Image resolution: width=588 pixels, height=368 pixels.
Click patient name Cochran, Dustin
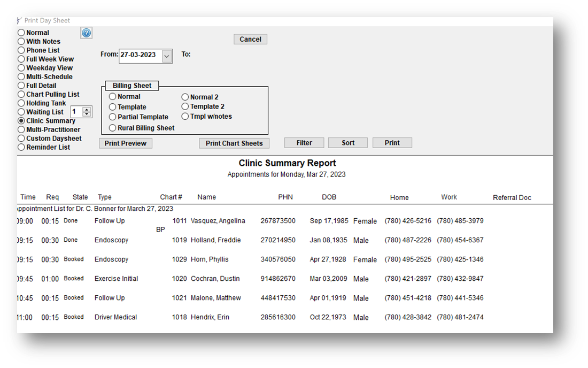click(215, 279)
